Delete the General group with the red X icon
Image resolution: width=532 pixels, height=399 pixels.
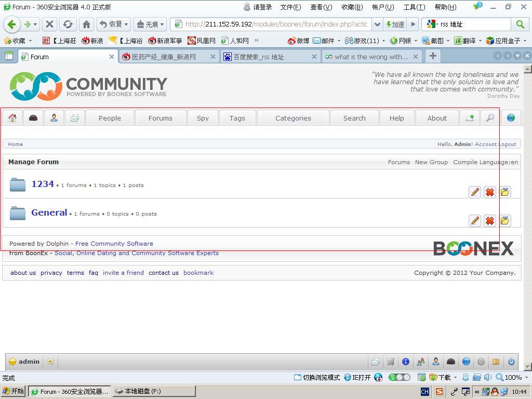pos(489,221)
